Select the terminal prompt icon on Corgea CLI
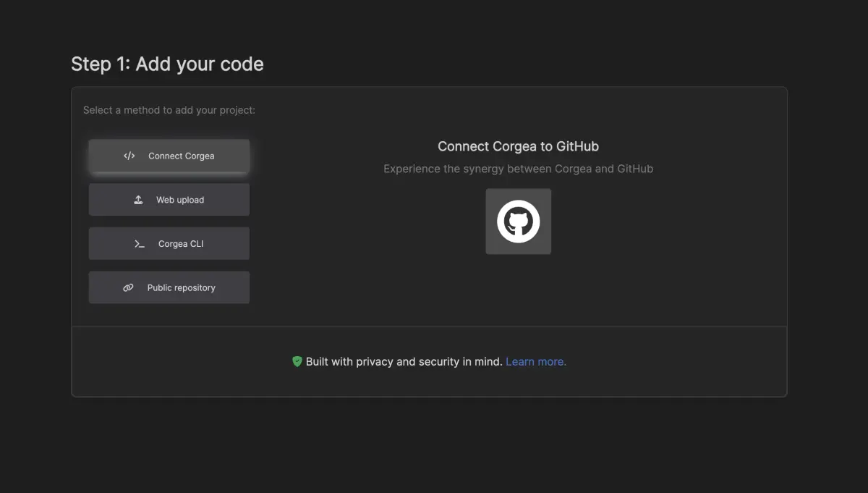The image size is (868, 493). (x=139, y=243)
